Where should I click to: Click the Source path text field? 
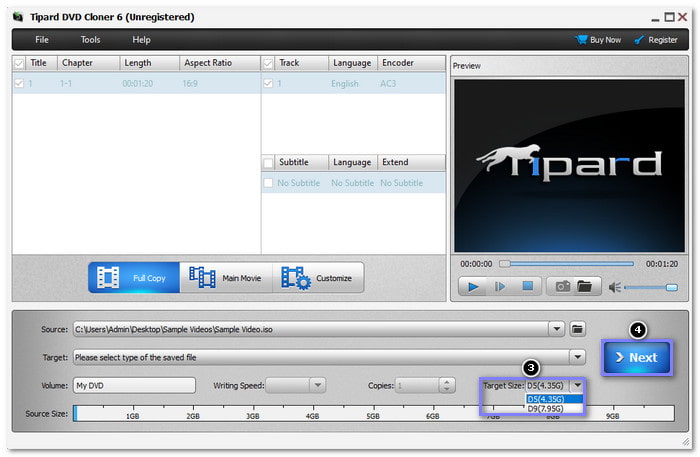click(x=311, y=329)
